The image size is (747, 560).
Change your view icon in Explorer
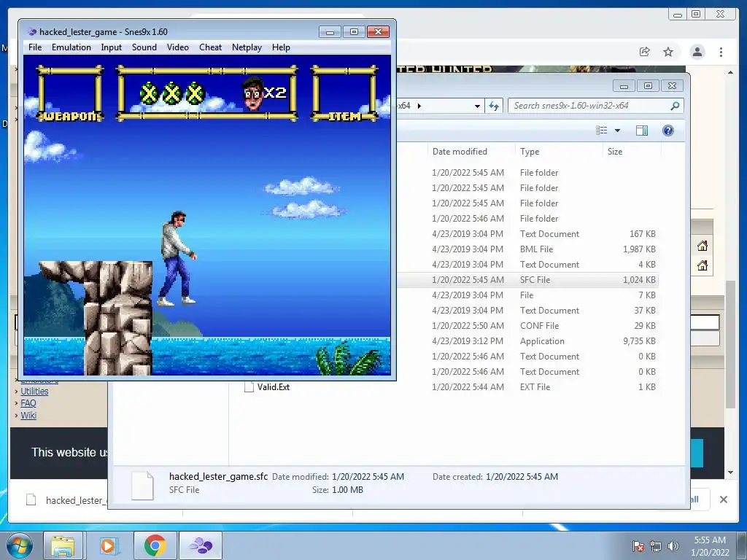602,131
